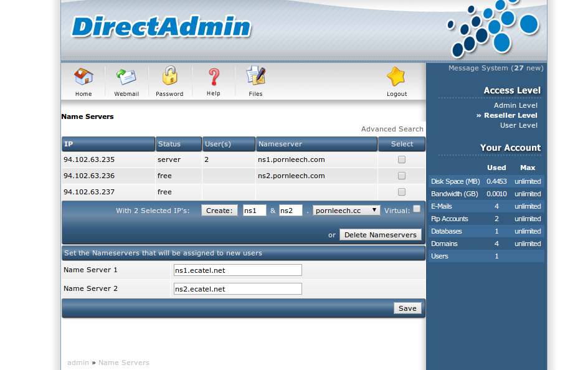
Task: Switch to Reseller Level access
Action: (510, 115)
